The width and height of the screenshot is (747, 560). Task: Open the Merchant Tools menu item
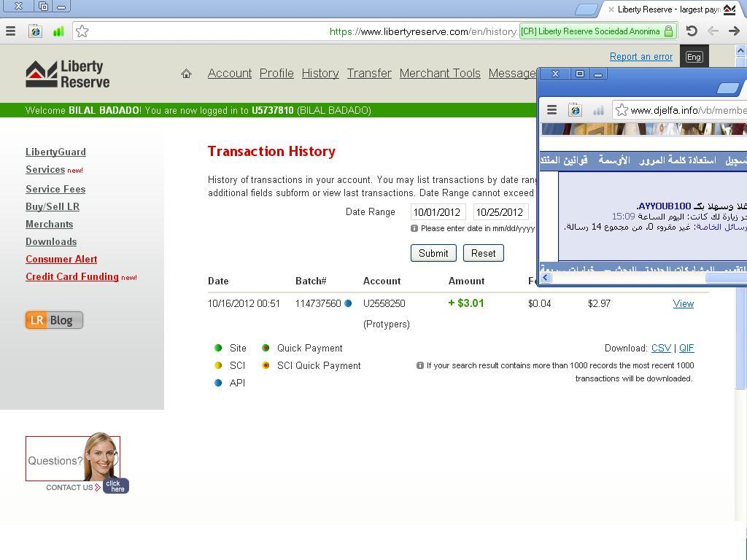tap(440, 74)
